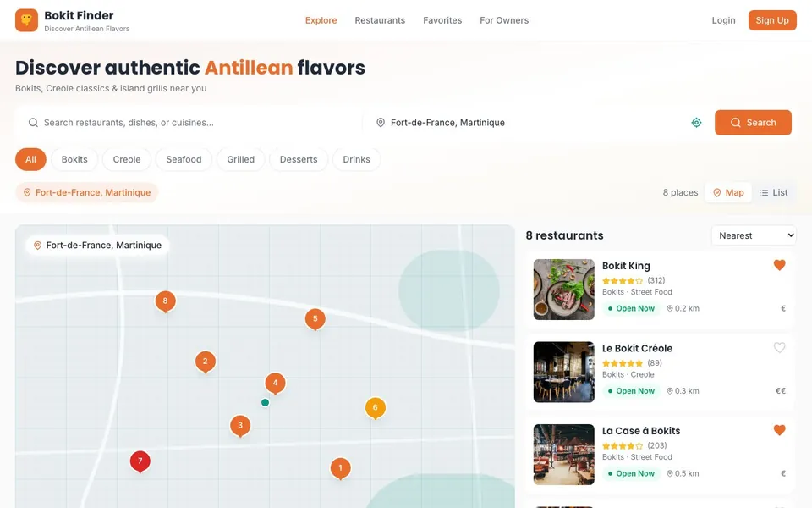Click the orange Search button
The image size is (812, 508).
tap(753, 122)
